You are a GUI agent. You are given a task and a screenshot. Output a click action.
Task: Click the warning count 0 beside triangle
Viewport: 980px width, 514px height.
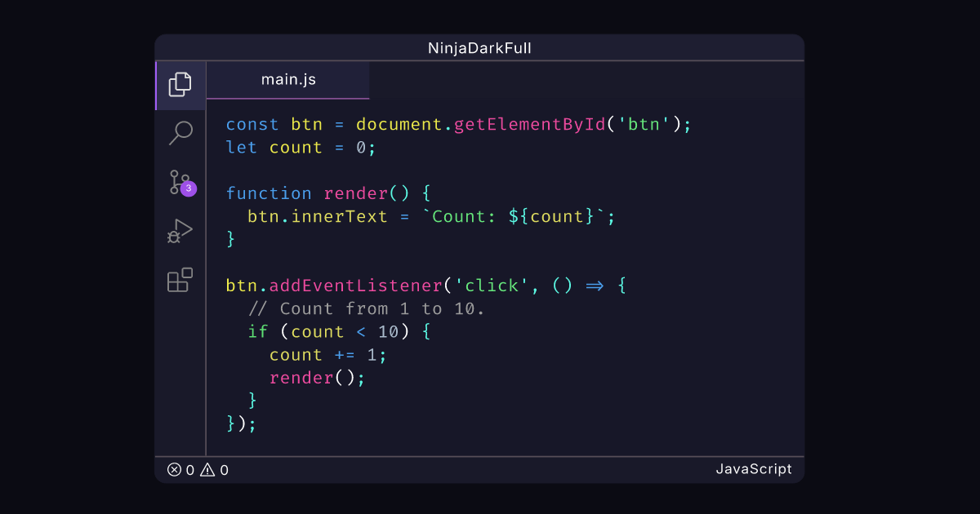click(x=224, y=470)
